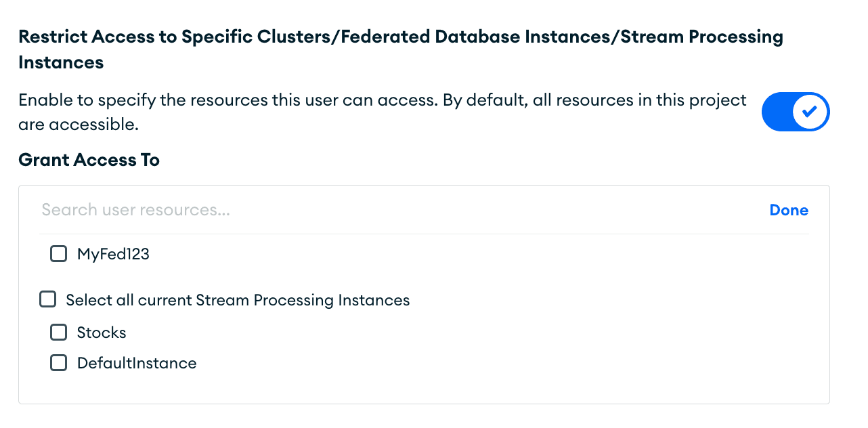The width and height of the screenshot is (868, 428).
Task: Click the DefaultInstance label text
Action: pyautogui.click(x=137, y=363)
